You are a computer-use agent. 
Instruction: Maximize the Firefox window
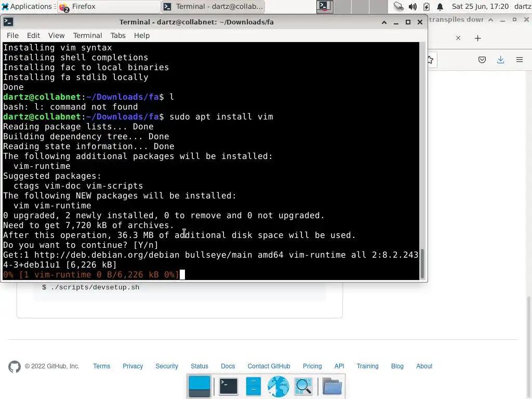(x=514, y=20)
